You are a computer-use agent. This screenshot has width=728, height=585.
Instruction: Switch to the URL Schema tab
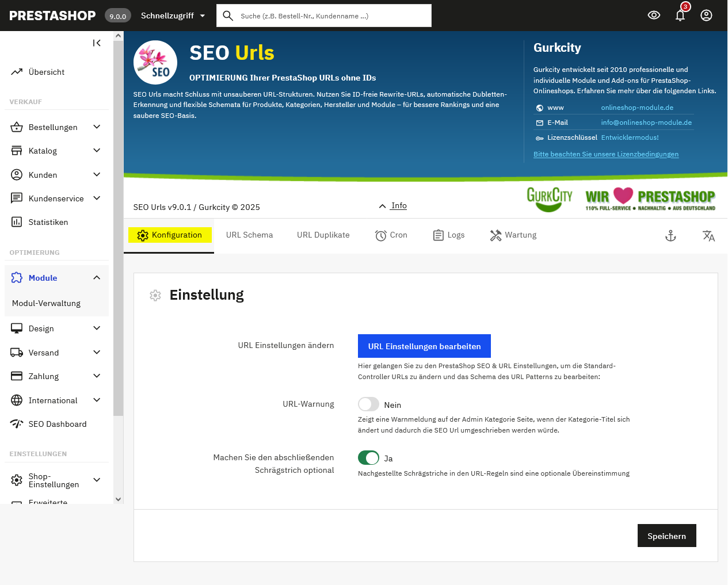tap(249, 235)
